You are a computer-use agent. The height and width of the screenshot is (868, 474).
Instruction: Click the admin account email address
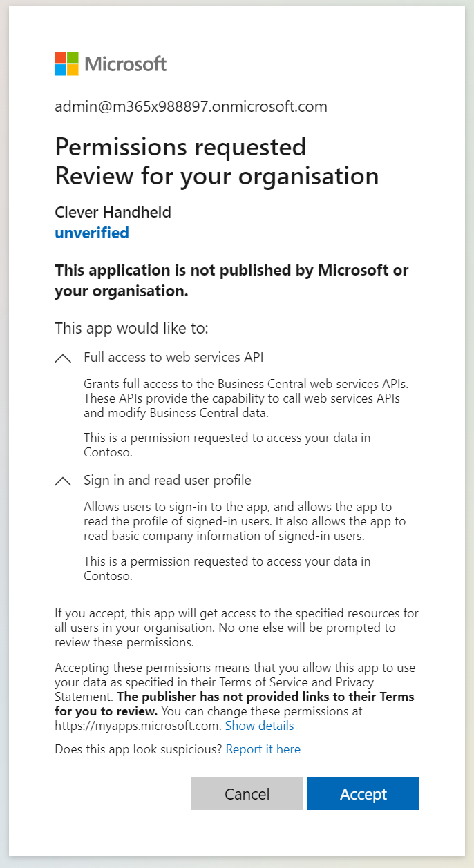(191, 106)
